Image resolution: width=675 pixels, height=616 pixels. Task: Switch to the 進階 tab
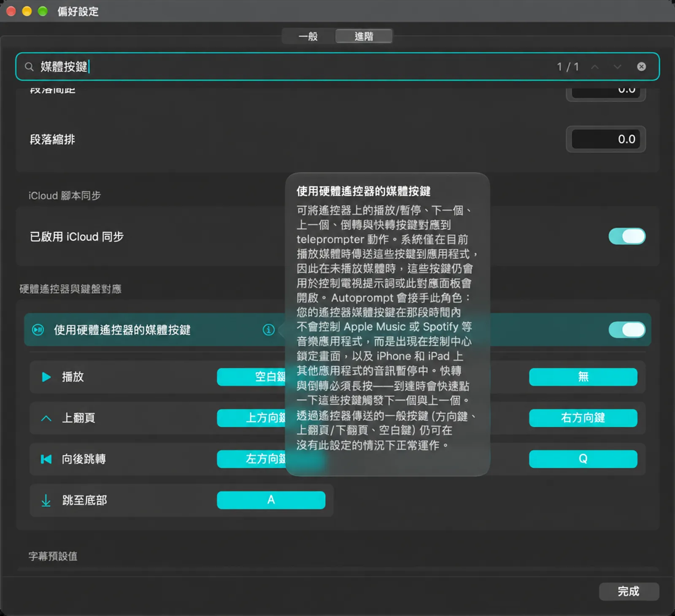tap(364, 36)
